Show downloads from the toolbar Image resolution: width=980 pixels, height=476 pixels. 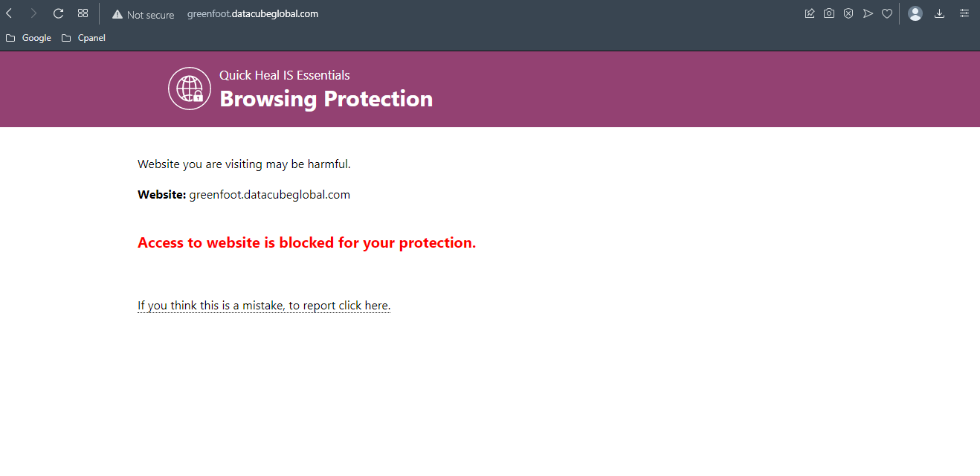tap(940, 13)
